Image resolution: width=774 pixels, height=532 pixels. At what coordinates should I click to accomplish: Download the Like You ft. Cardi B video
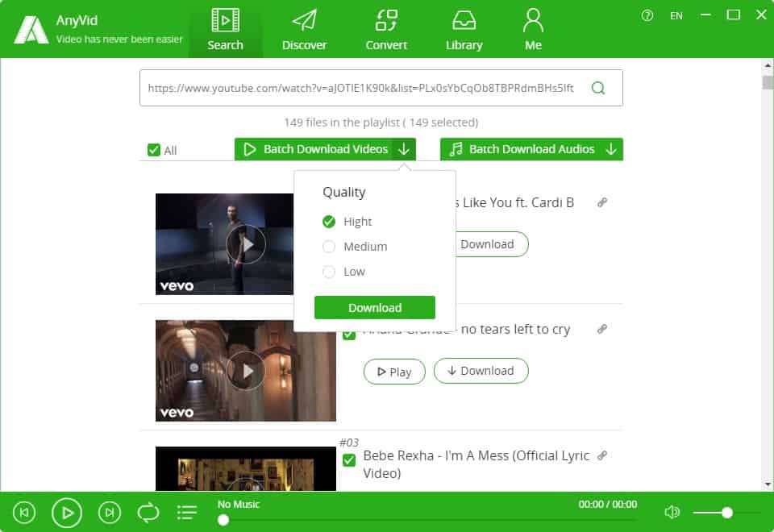coord(490,244)
